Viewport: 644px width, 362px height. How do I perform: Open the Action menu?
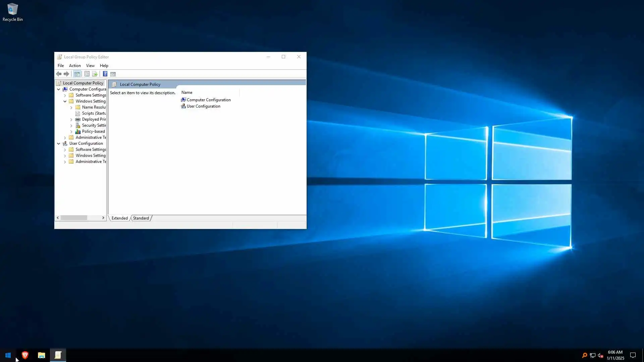click(75, 66)
